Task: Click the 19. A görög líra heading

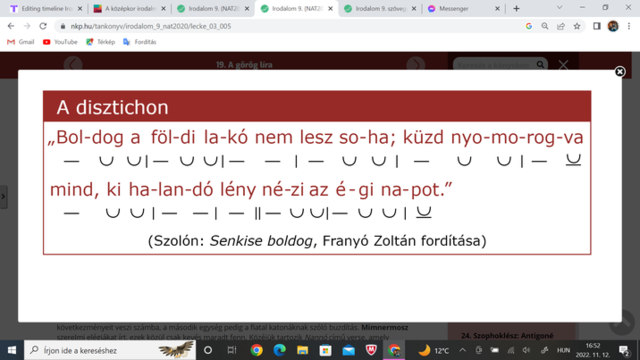Action: [x=244, y=64]
